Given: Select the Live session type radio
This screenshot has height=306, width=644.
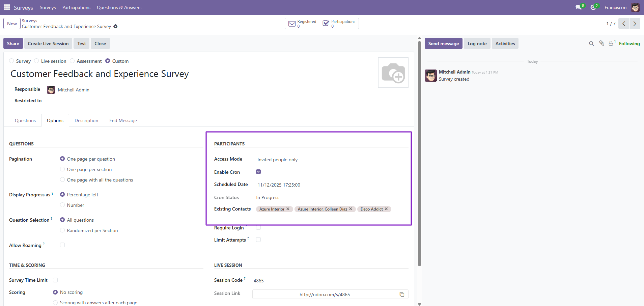Looking at the screenshot, I should click(36, 61).
